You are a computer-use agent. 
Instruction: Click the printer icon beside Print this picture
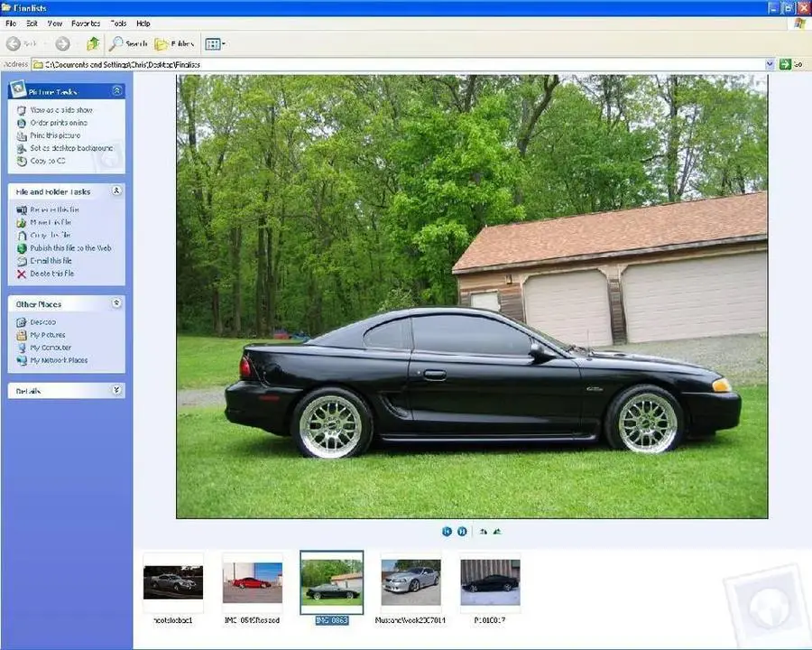[x=22, y=135]
